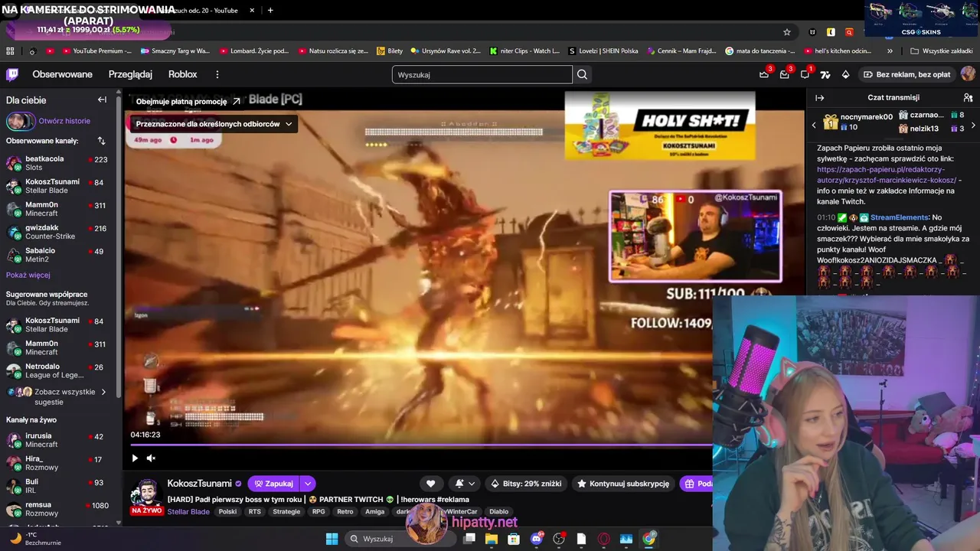Open irurusia Minecraft live channel

(x=58, y=440)
